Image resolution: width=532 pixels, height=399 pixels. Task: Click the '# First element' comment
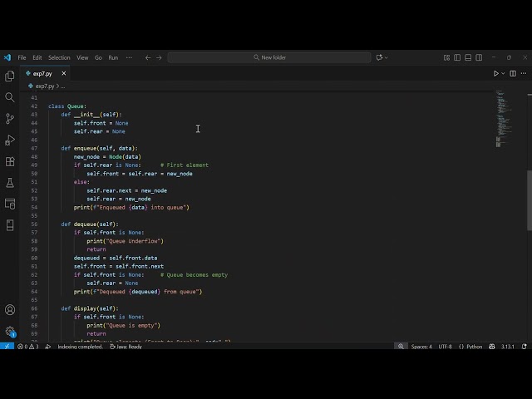pos(185,165)
